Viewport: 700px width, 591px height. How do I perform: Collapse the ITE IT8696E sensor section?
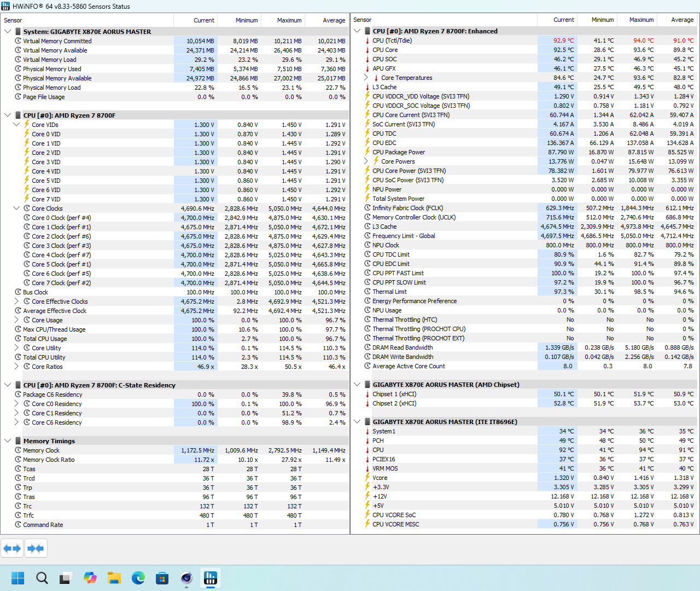coord(357,422)
